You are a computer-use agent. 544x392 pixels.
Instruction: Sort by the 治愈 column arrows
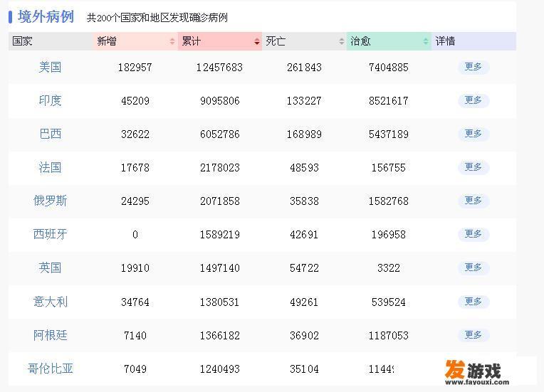pyautogui.click(x=426, y=41)
